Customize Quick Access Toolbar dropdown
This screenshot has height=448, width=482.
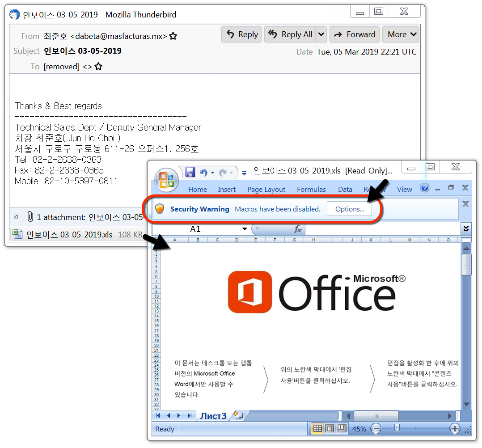[245, 173]
